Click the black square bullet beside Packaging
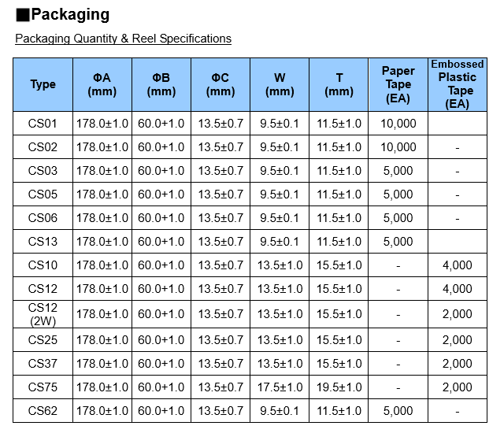The image size is (504, 448). click(x=23, y=15)
